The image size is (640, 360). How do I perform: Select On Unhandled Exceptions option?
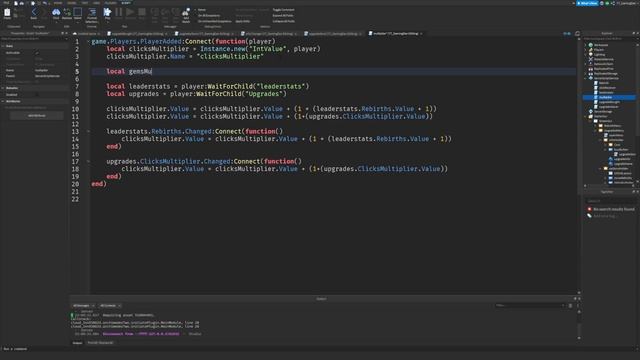click(214, 21)
